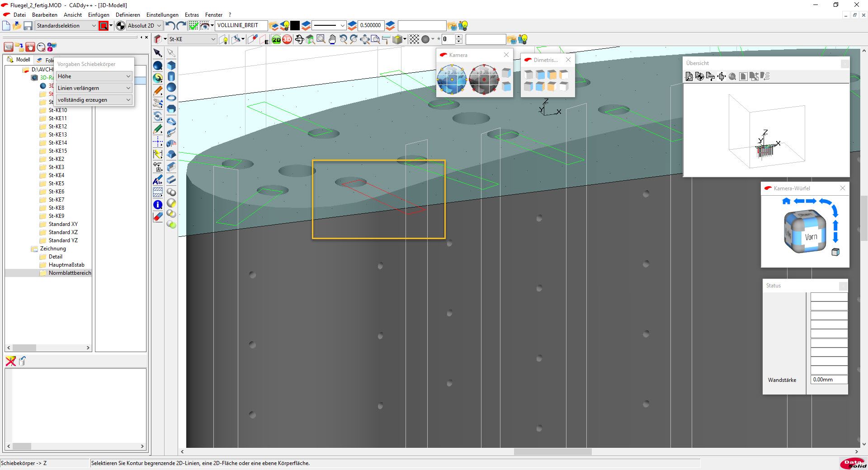Open the Bearbeiten menu
The width and height of the screenshot is (868, 470).
(45, 15)
